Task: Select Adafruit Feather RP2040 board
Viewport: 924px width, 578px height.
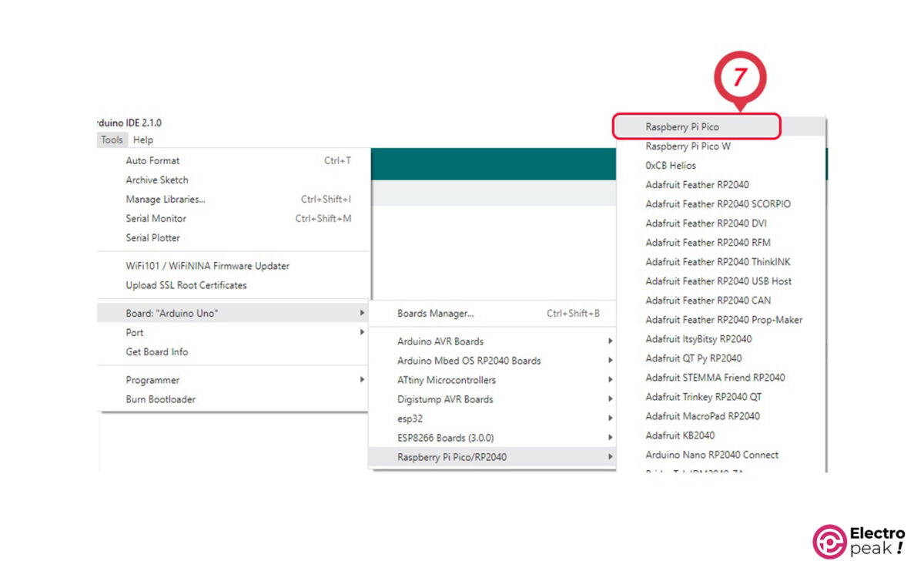Action: click(697, 184)
